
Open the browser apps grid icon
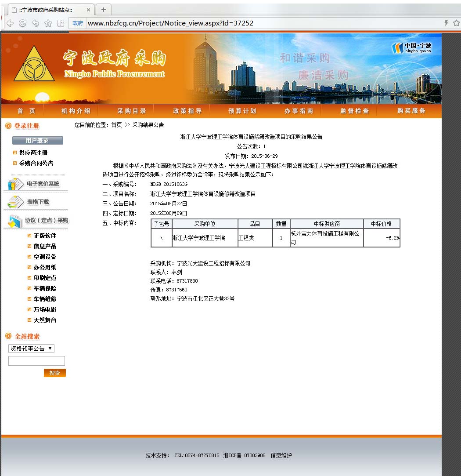point(61,23)
